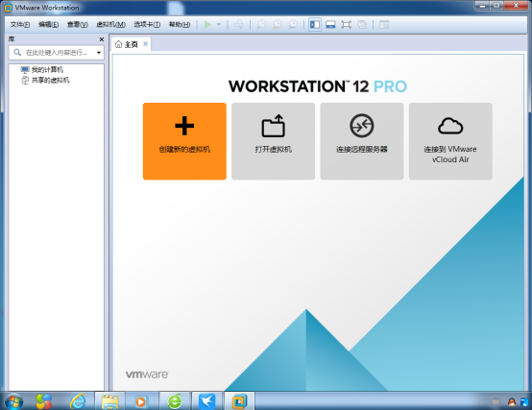Open the 虚拟机(M) menu
Screen dimensions: 532x410
coord(111,24)
